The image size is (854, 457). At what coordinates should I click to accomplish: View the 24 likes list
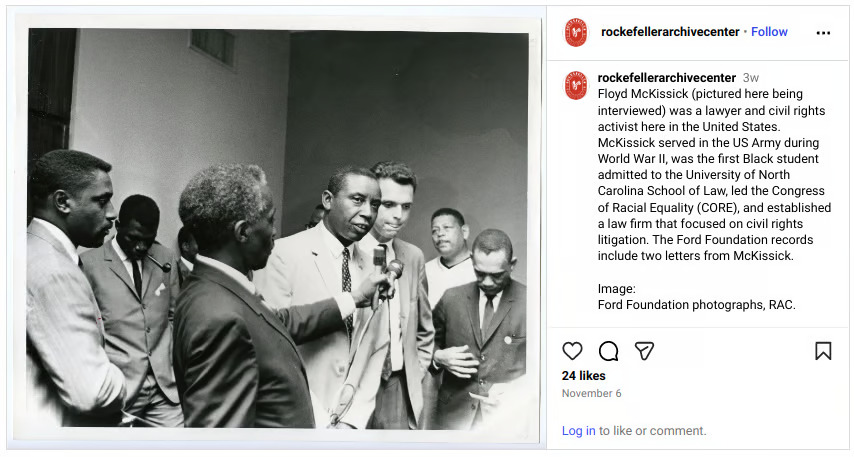pos(583,376)
